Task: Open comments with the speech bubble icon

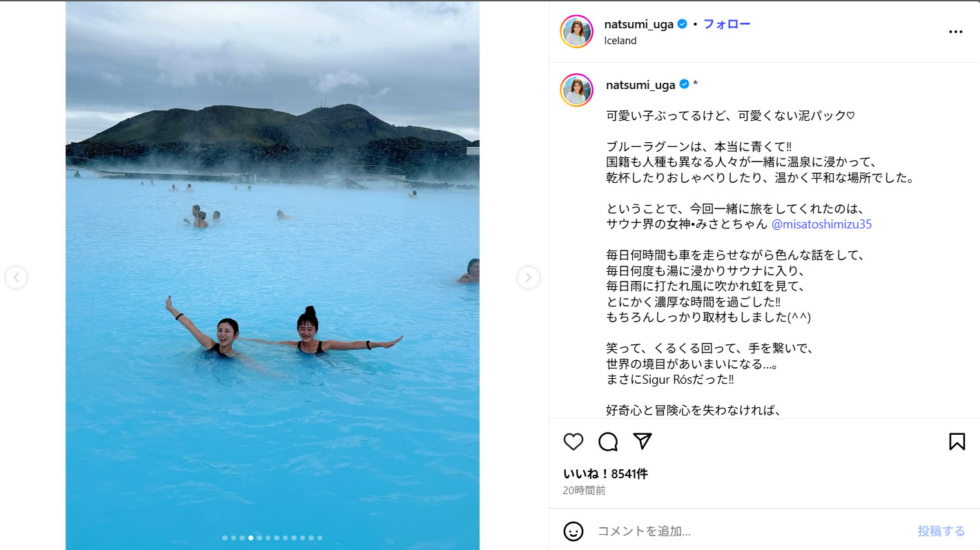Action: 608,442
